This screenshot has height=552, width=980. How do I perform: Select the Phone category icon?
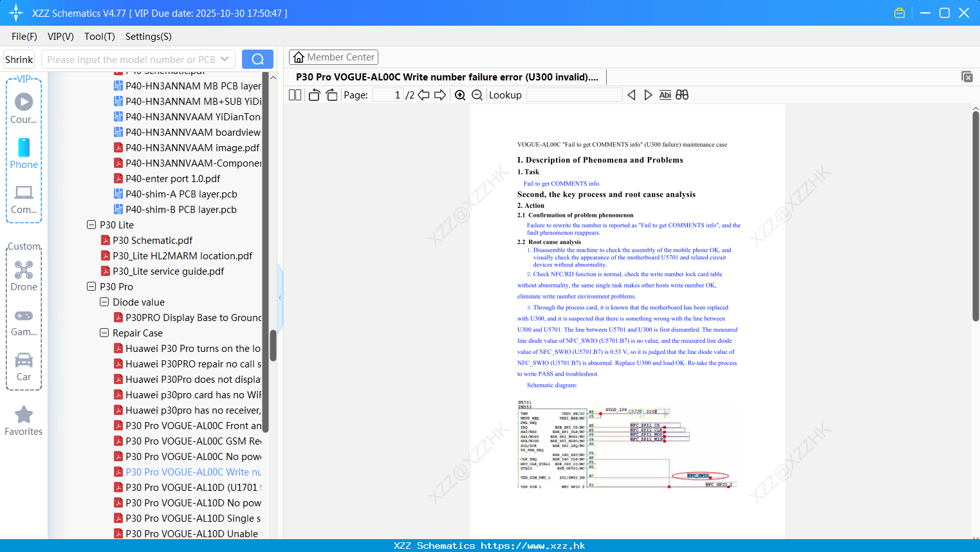[x=24, y=153]
